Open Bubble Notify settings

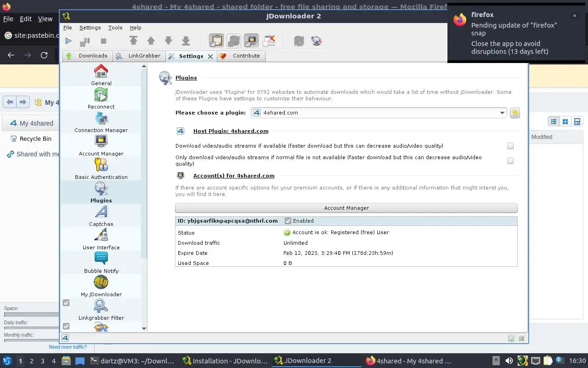point(101,263)
